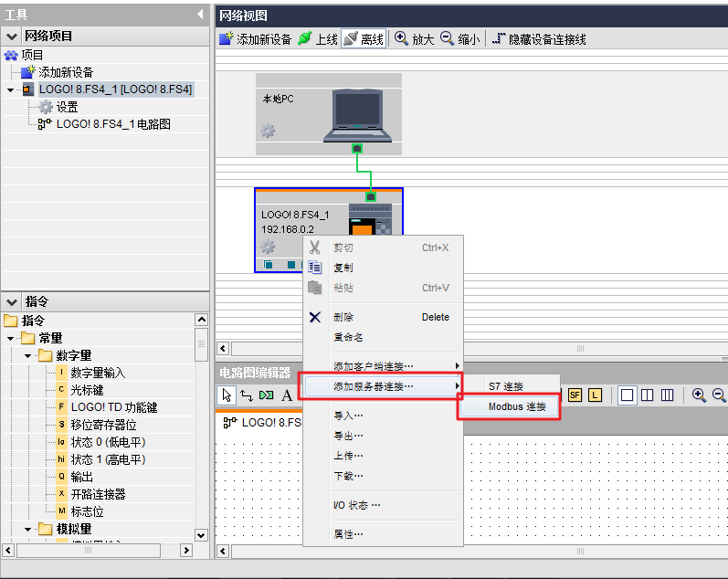This screenshot has width=728, height=579.
Task: Click the LOGO! device Ethernet port
Action: 371,197
